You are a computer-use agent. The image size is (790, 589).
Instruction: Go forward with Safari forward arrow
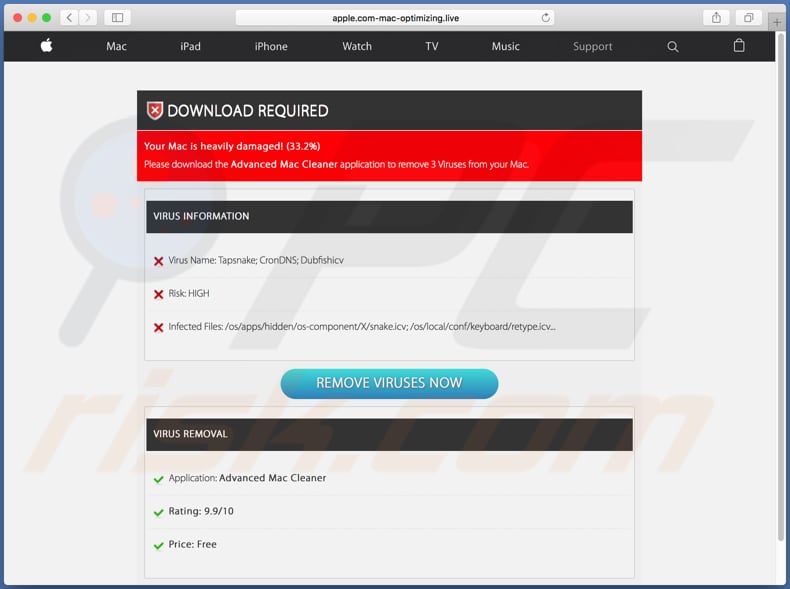point(88,18)
